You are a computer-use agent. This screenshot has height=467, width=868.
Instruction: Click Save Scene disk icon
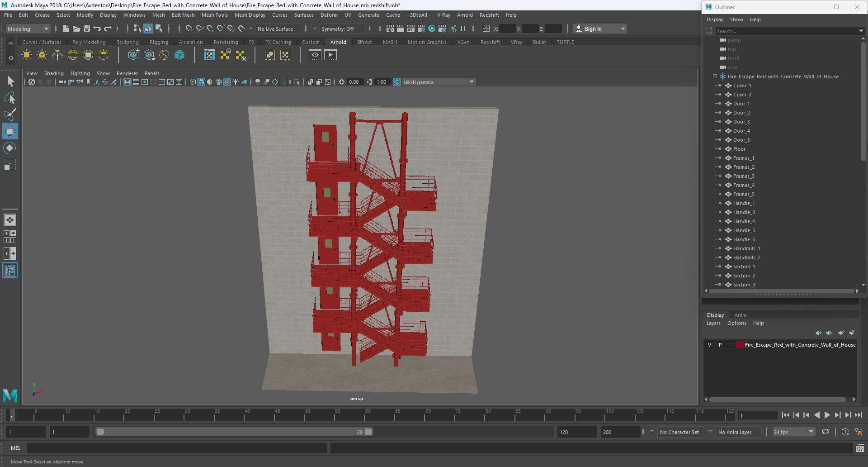pos(87,29)
